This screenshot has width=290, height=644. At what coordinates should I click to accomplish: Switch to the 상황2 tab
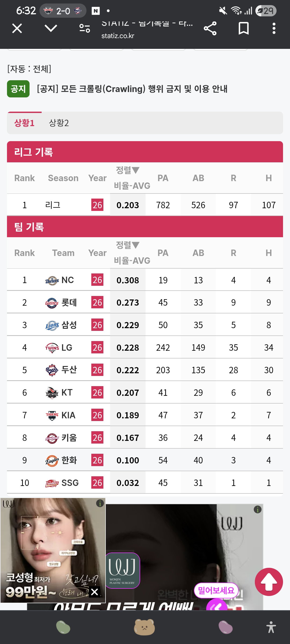pyautogui.click(x=59, y=123)
